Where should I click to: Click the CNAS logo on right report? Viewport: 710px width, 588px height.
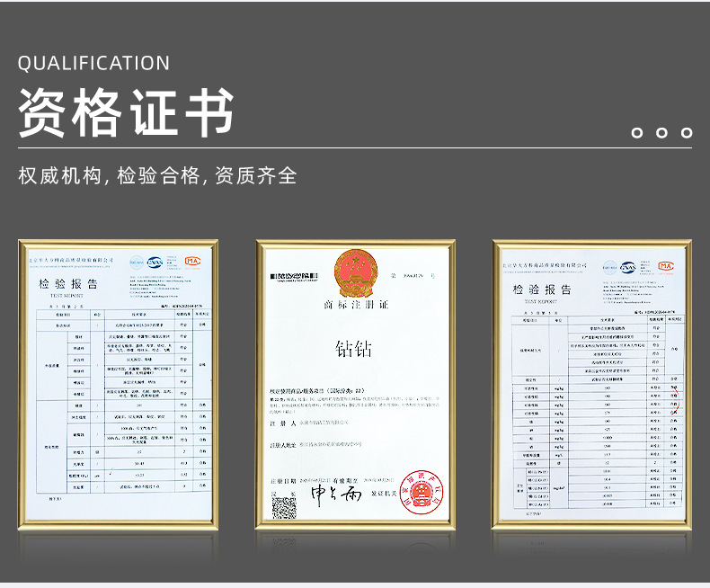tap(628, 266)
